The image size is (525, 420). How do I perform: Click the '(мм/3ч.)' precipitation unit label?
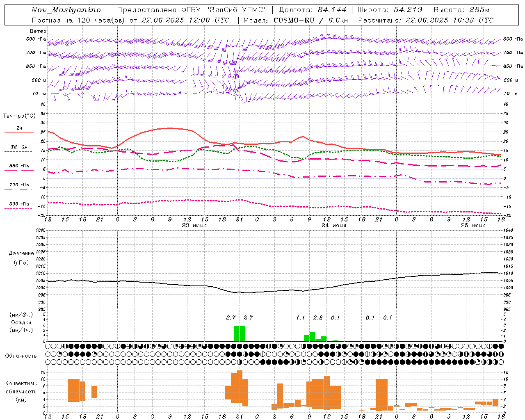21,315
